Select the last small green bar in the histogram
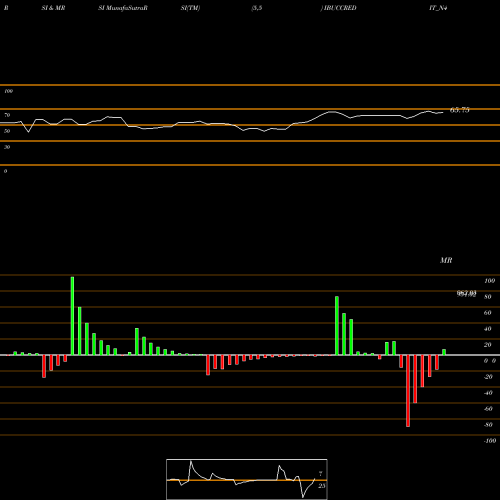The image size is (500, 500). 444,352
